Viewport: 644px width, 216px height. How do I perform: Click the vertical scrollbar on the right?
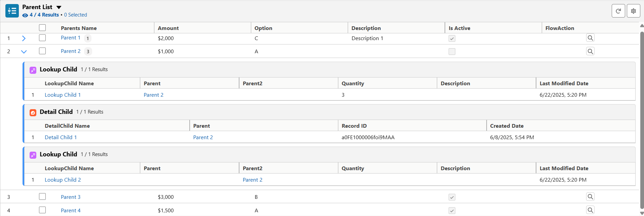pos(642,118)
